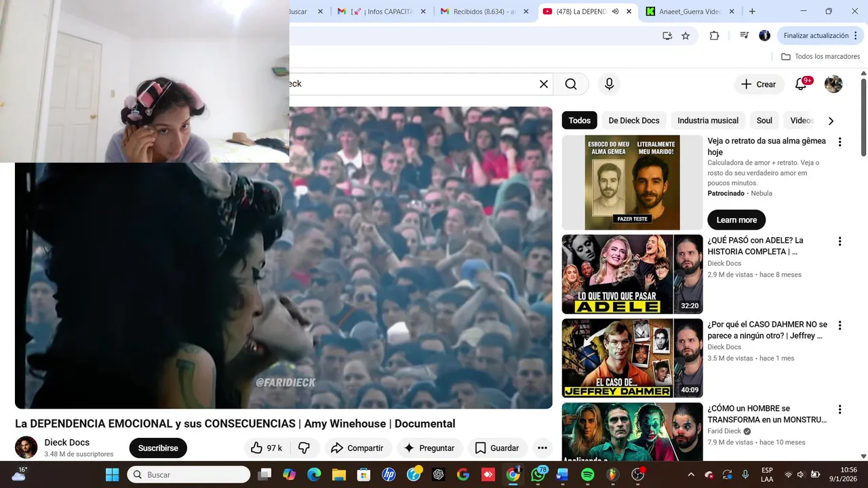Click the Crear button

pyautogui.click(x=759, y=84)
